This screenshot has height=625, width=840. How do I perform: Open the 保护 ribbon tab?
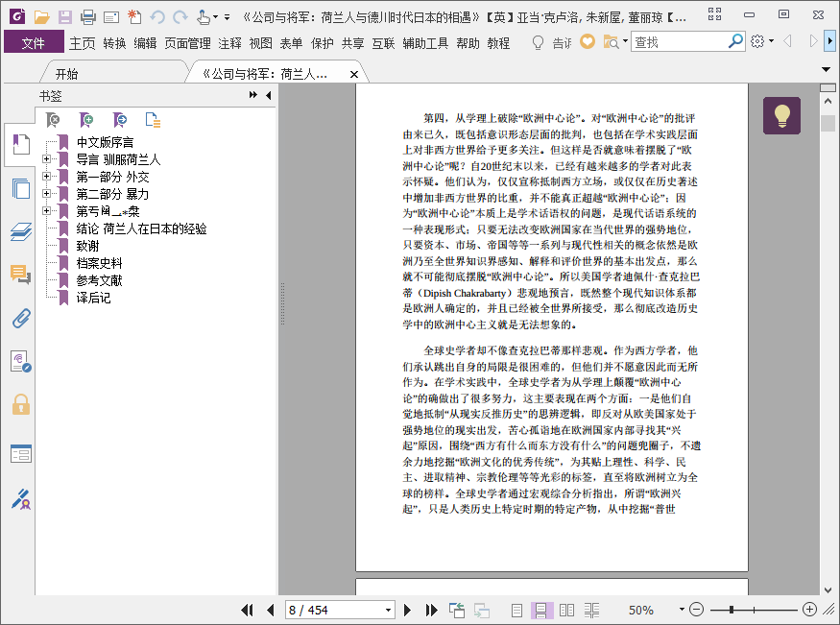point(322,43)
